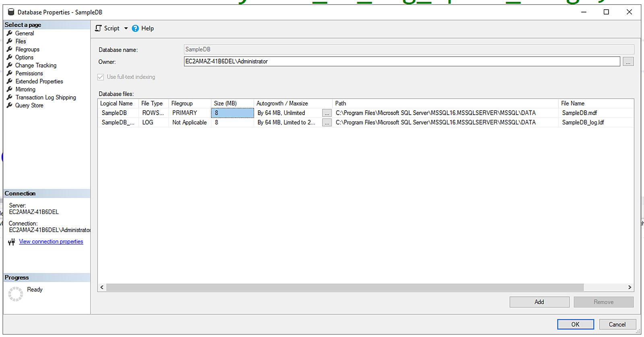Screen dimensions: 644x337
Task: Click the connection properties icon
Action: coord(12,242)
